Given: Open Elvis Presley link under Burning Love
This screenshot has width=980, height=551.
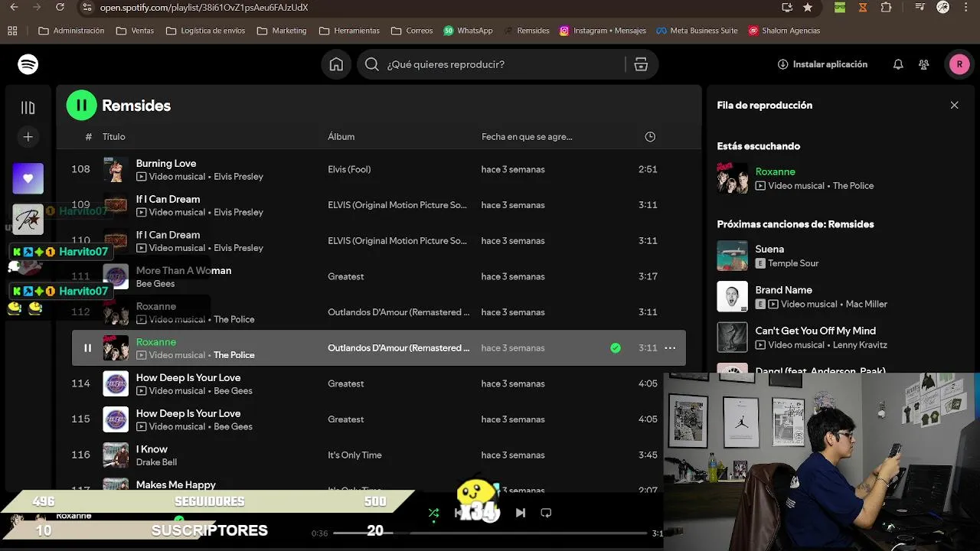Looking at the screenshot, I should pos(238,177).
